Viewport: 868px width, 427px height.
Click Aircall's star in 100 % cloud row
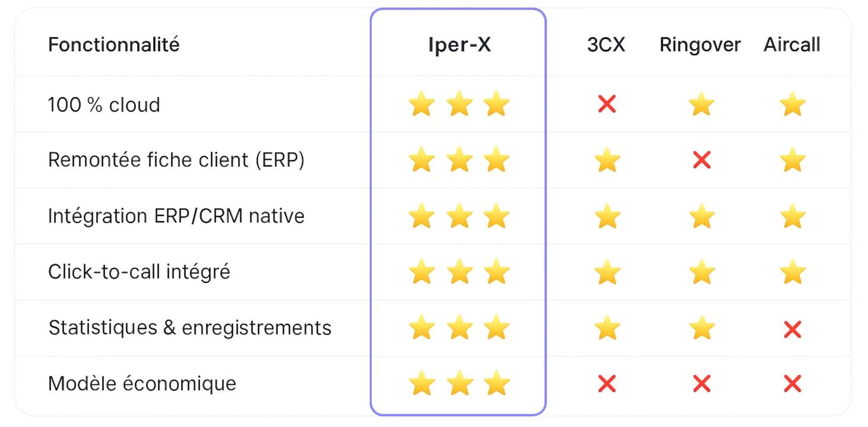(793, 104)
